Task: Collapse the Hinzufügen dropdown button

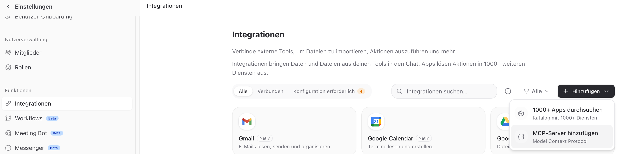Action: click(x=586, y=91)
